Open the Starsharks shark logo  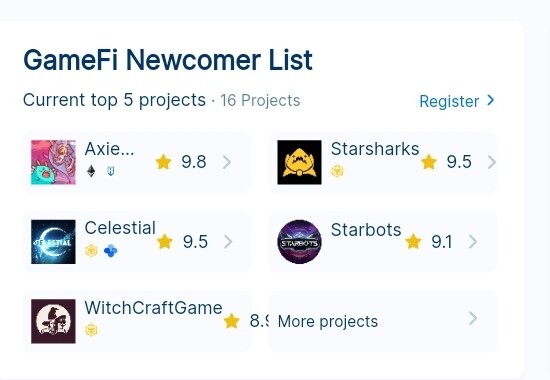pos(299,162)
